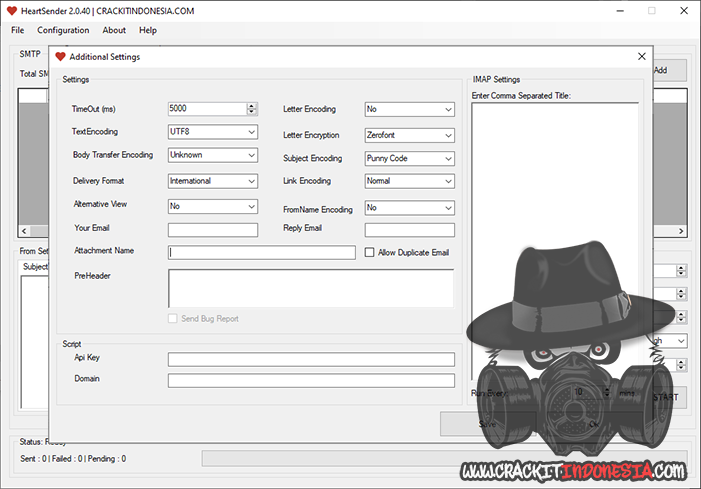Viewport: 701px width, 489px height.
Task: Open the Link Encoding dropdown showing Normal
Action: pos(410,181)
